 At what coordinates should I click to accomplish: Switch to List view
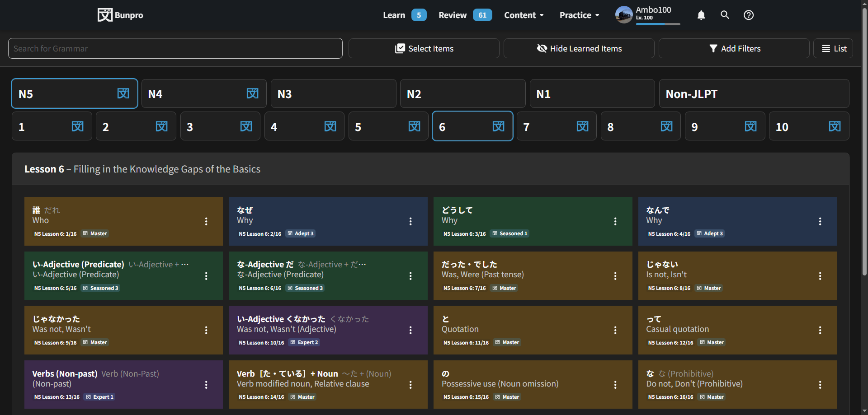(833, 48)
